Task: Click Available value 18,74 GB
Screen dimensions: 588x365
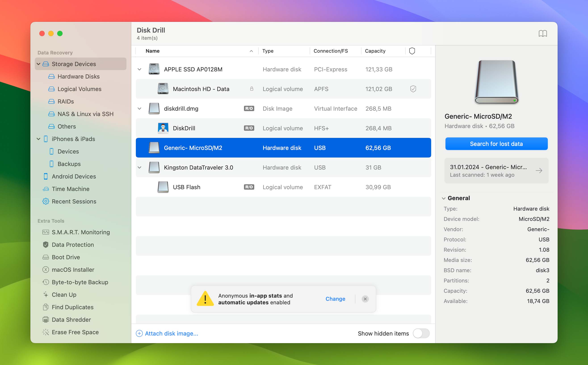Action: [x=538, y=301]
